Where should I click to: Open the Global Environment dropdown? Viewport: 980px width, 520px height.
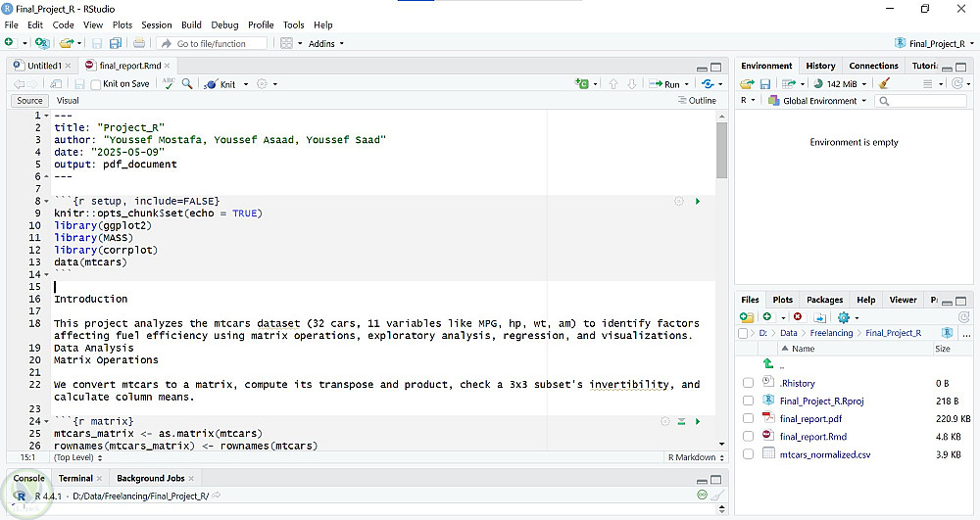817,101
